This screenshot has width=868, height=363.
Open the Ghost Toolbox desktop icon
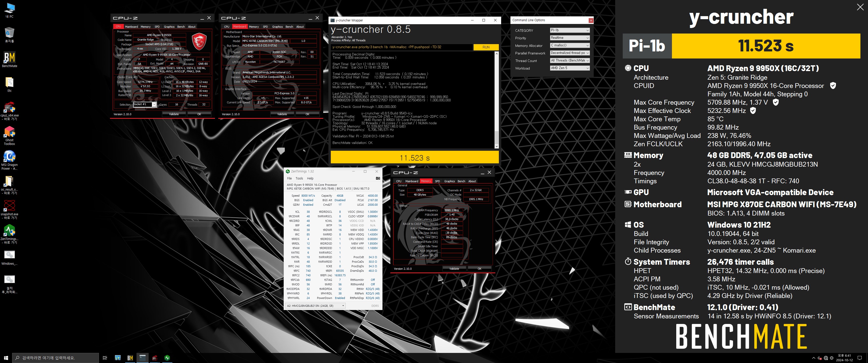(9, 135)
